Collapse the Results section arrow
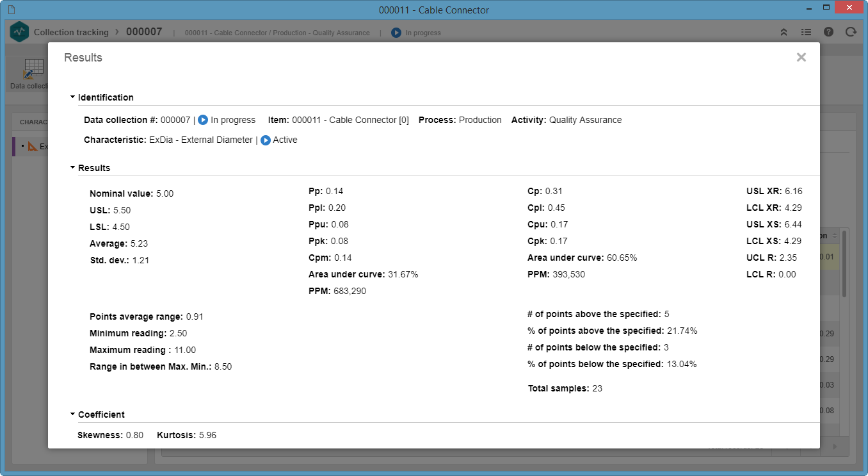 [x=73, y=168]
